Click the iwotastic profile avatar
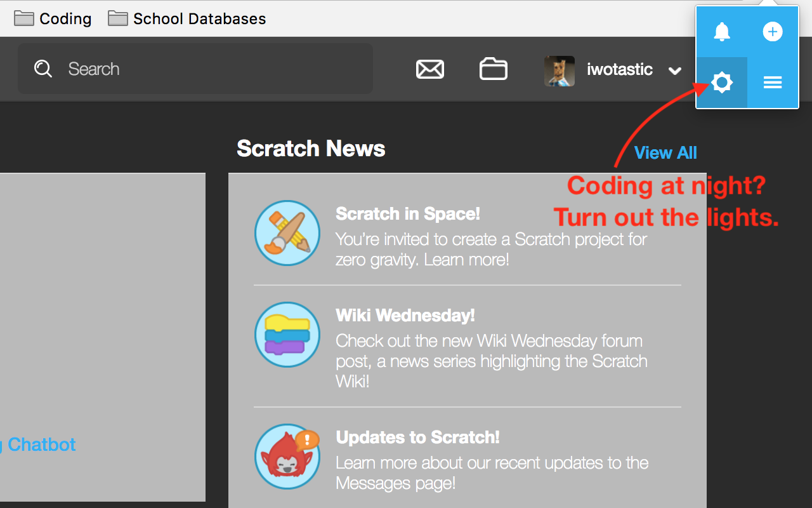The width and height of the screenshot is (812, 508). pyautogui.click(x=560, y=70)
